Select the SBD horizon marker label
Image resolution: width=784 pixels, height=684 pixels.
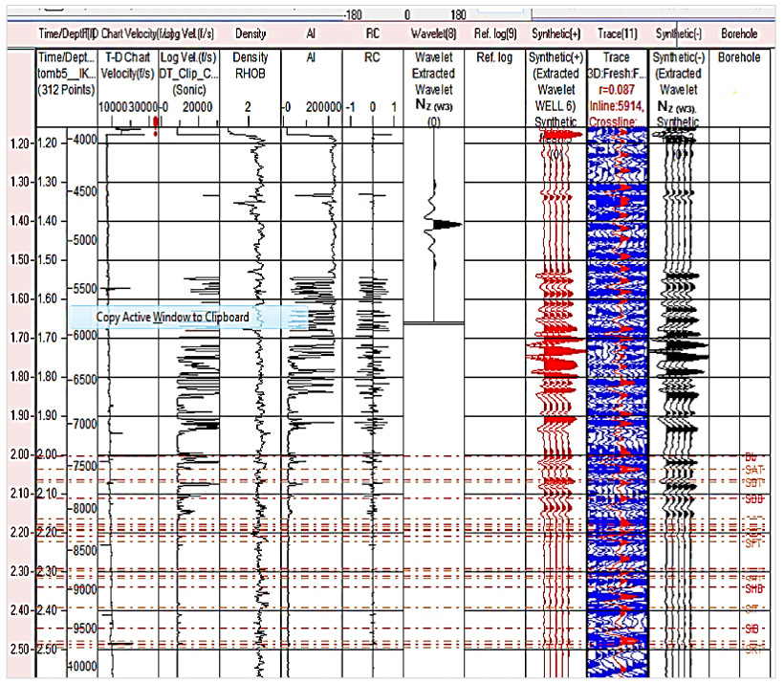point(754,499)
